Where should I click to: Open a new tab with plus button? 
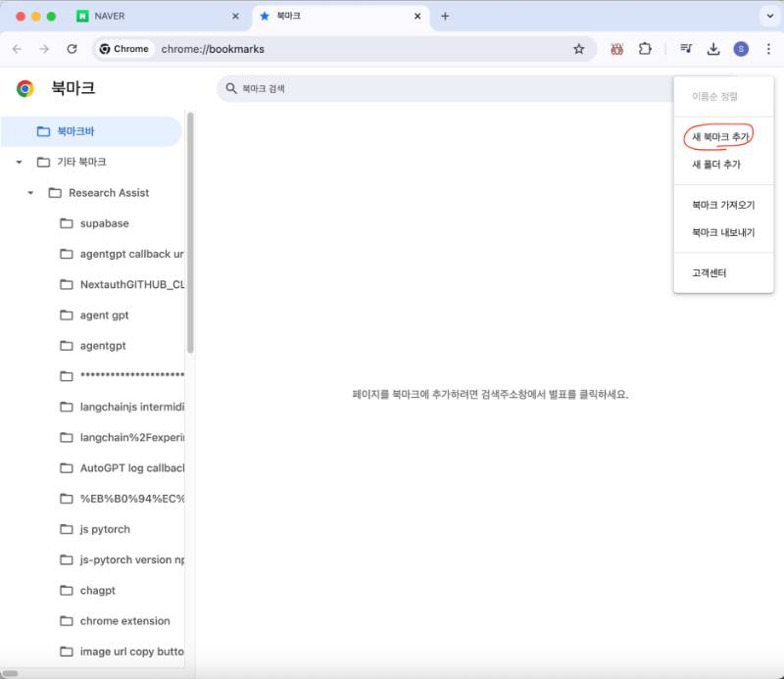445,17
